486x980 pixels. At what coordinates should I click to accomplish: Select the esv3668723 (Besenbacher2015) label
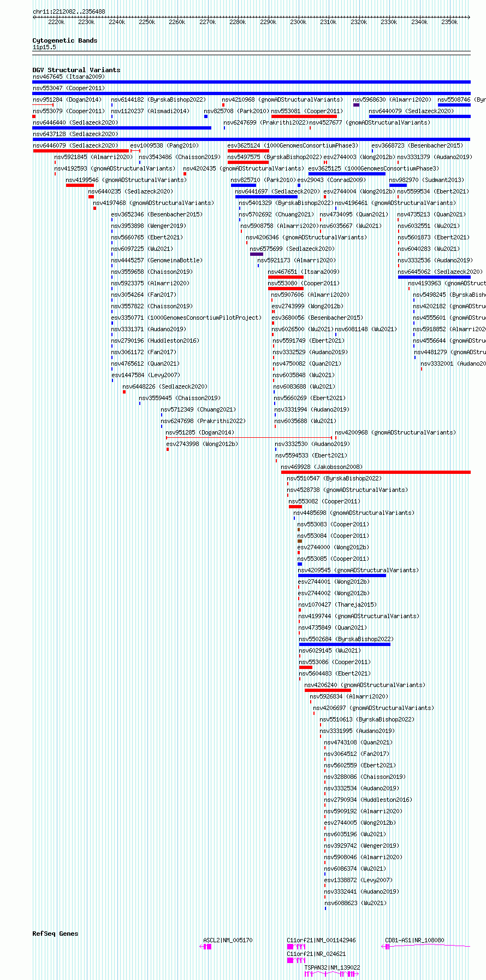pos(417,145)
